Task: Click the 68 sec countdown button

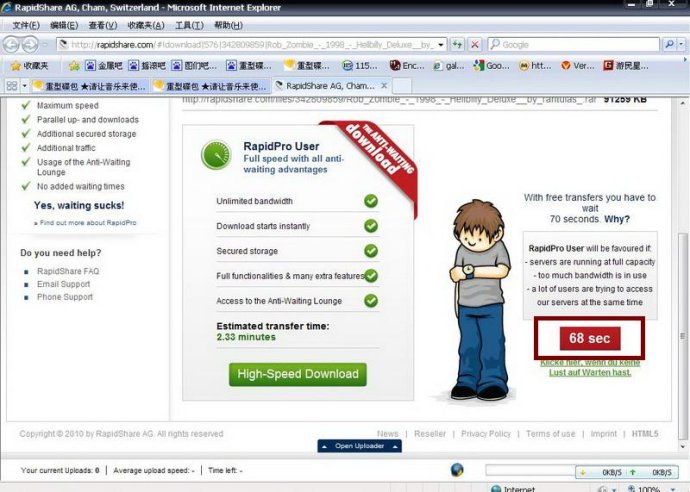Action: (x=590, y=338)
